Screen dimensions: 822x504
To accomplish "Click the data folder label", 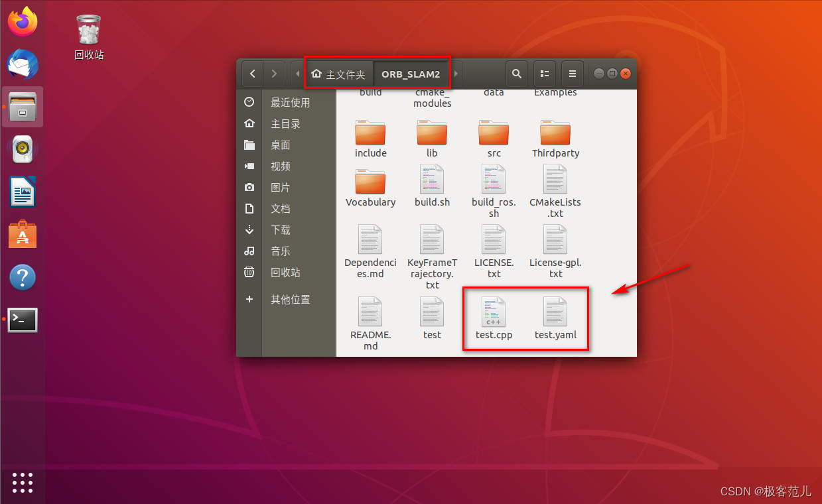I will (x=494, y=93).
